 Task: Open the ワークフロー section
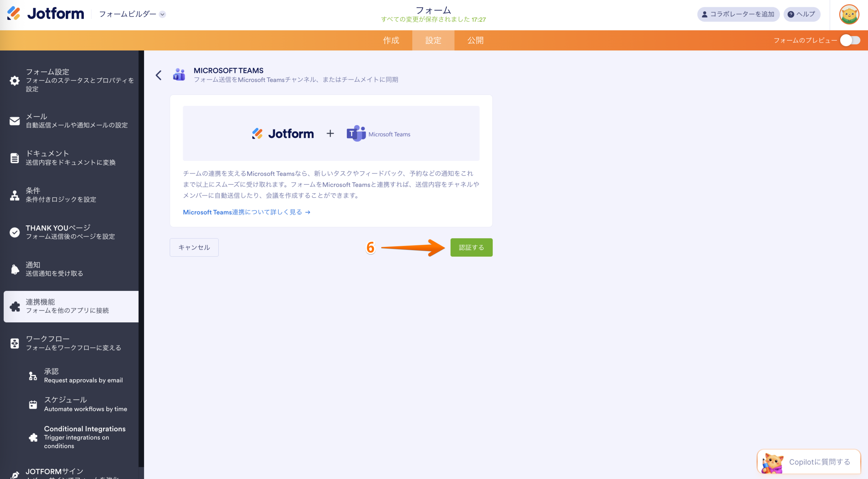(x=71, y=343)
